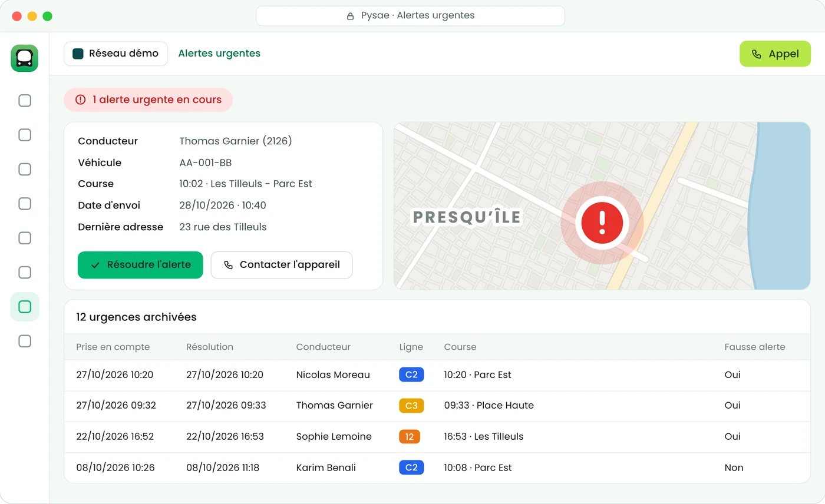The width and height of the screenshot is (825, 504).
Task: Click the red alert marker on the map
Action: coord(602,223)
